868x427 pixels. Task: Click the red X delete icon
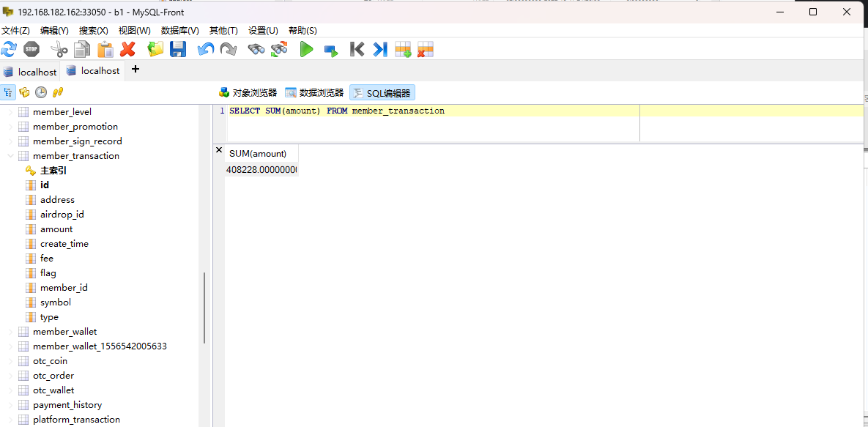pos(128,49)
